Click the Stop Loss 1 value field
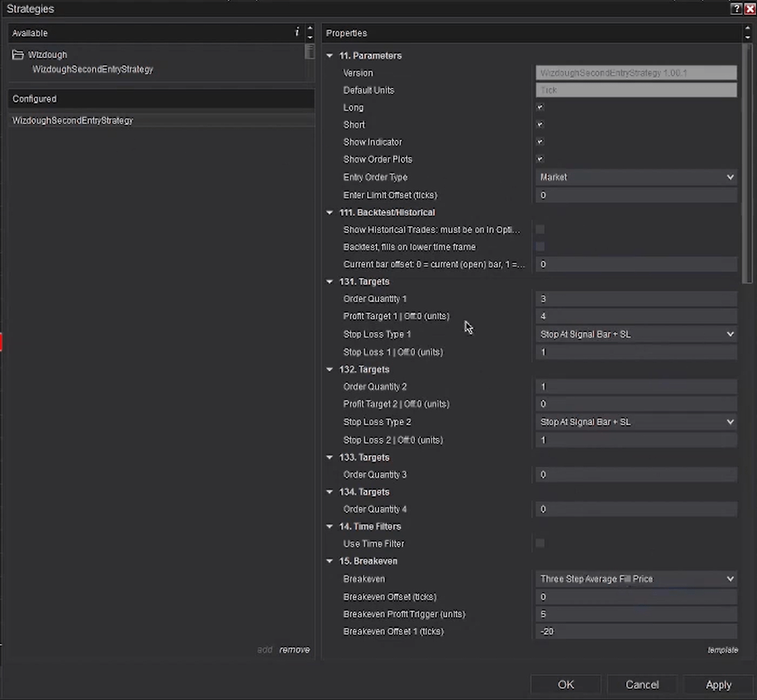Screen dimensions: 757x700 pyautogui.click(x=636, y=352)
